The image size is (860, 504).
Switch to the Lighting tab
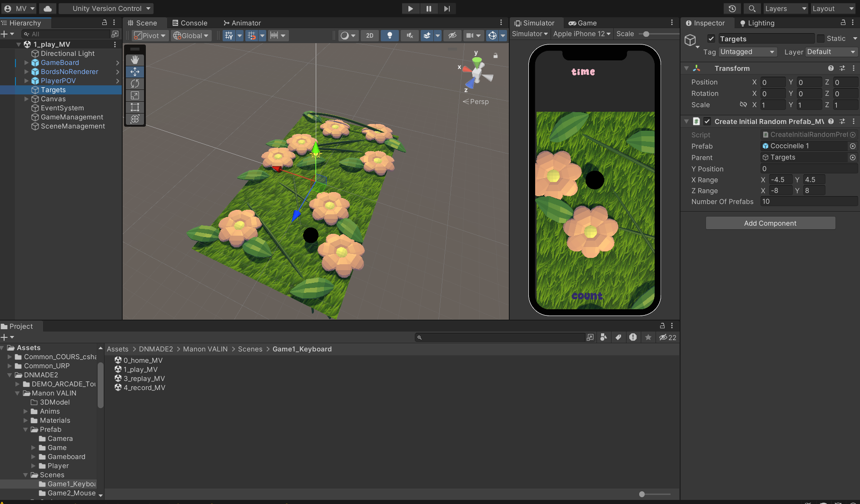pos(757,23)
